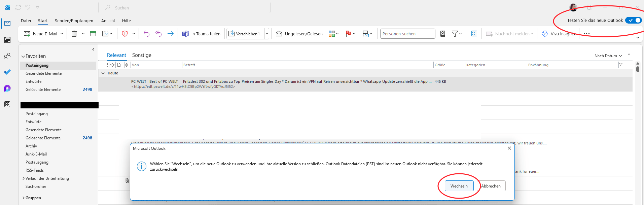Expand the Gruppen folder section
This screenshot has height=205, width=644.
point(23,198)
